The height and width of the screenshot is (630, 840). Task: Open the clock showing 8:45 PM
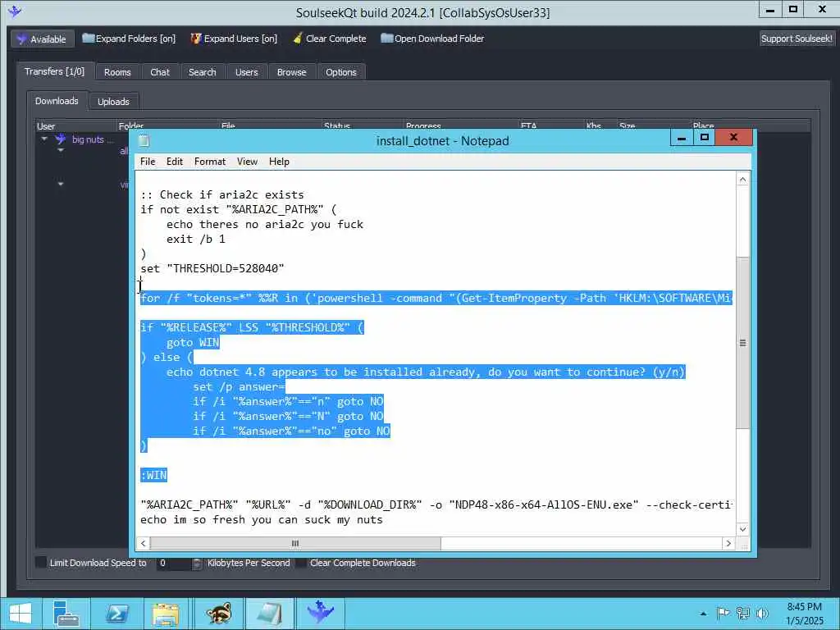805,614
